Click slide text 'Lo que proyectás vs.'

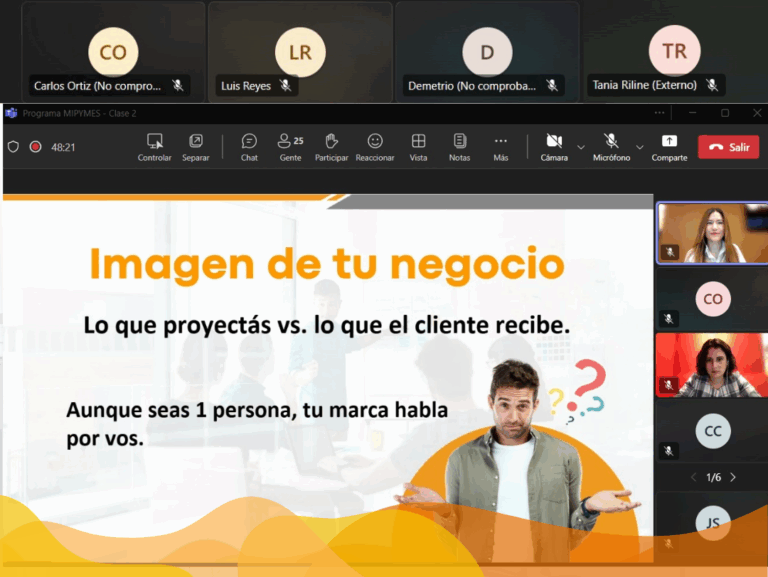196,325
